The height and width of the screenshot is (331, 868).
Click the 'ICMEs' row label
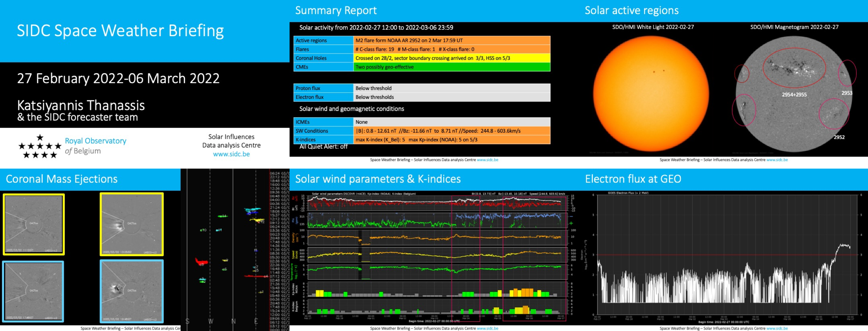coord(323,122)
